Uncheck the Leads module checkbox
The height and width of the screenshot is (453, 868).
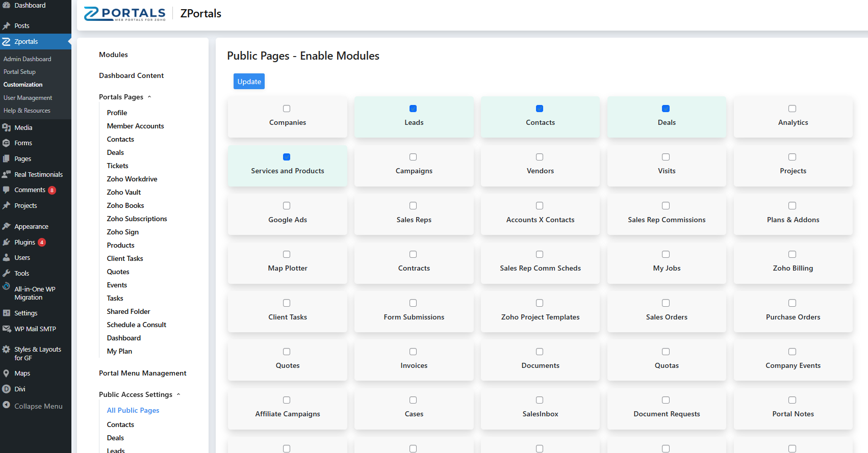coord(413,109)
